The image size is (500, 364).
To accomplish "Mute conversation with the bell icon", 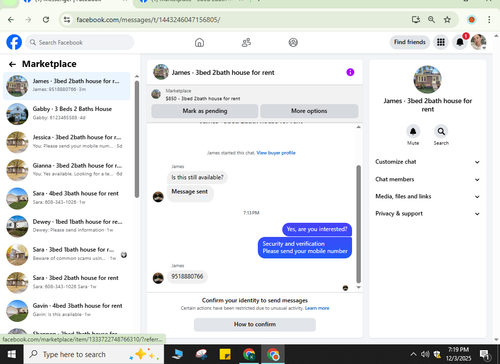I will click(x=413, y=131).
